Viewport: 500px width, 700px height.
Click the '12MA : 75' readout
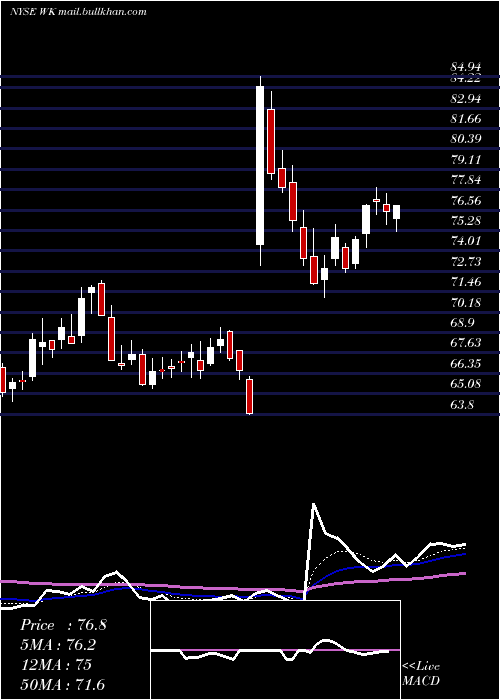[x=55, y=665]
